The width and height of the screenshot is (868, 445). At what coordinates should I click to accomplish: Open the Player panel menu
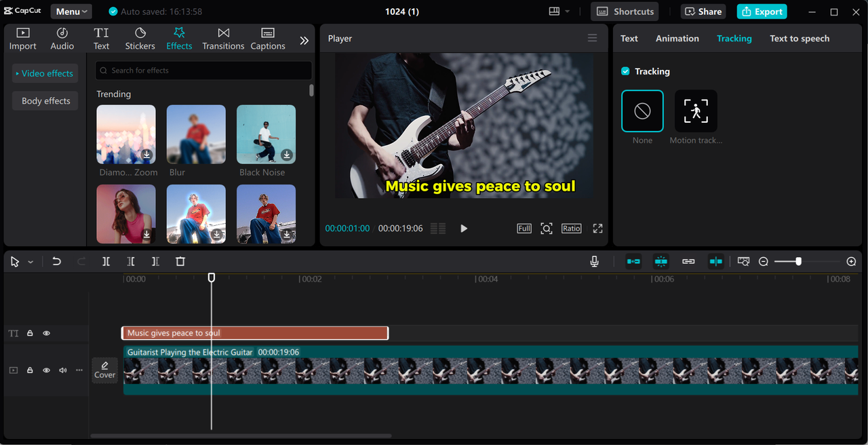593,38
